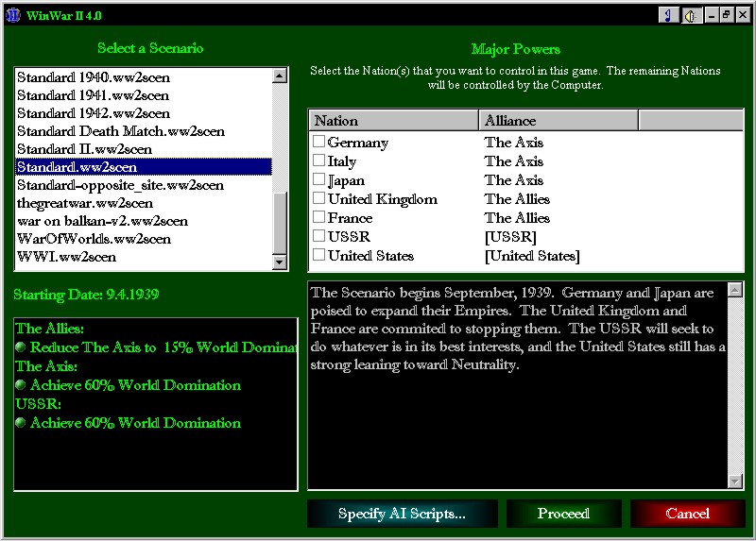
Task: Check the United States nation checkbox
Action: coord(318,254)
